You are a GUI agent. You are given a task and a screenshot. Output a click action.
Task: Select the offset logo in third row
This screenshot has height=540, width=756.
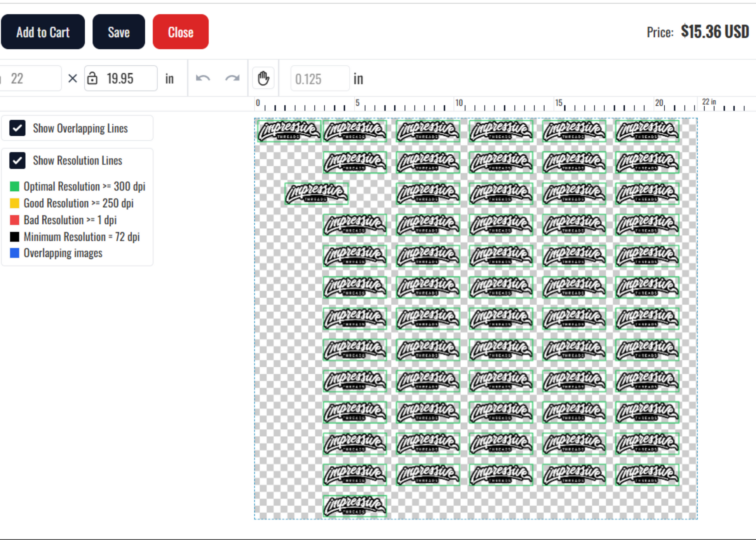click(x=316, y=193)
